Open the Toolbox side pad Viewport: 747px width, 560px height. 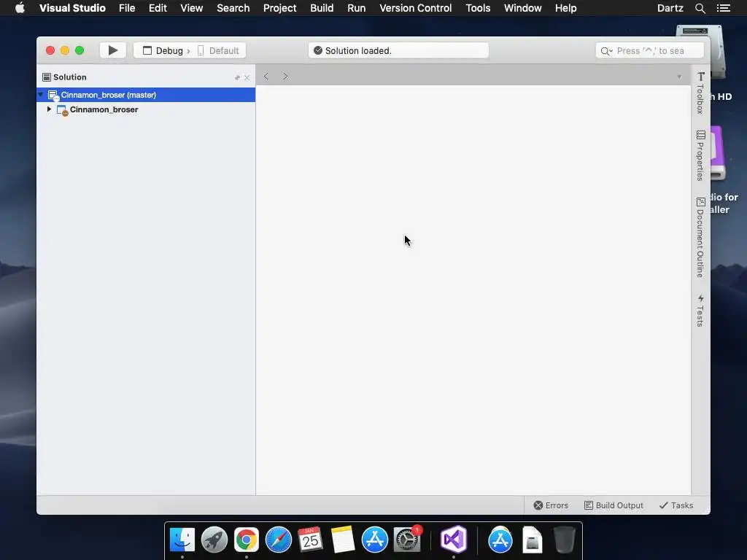[700, 93]
